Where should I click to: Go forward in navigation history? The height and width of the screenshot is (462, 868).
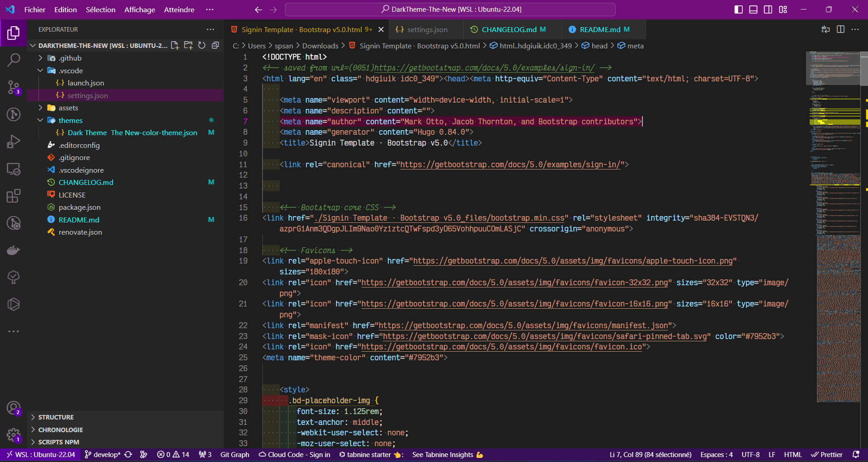(x=273, y=9)
